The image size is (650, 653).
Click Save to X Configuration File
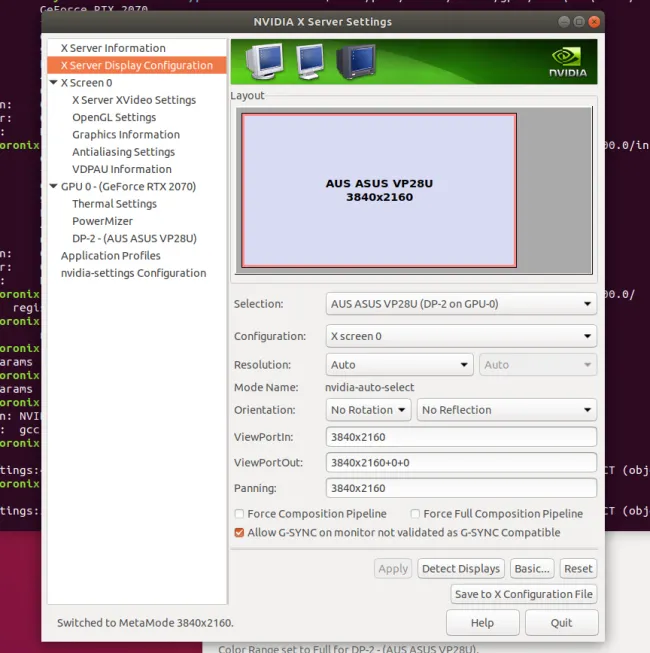click(x=524, y=594)
